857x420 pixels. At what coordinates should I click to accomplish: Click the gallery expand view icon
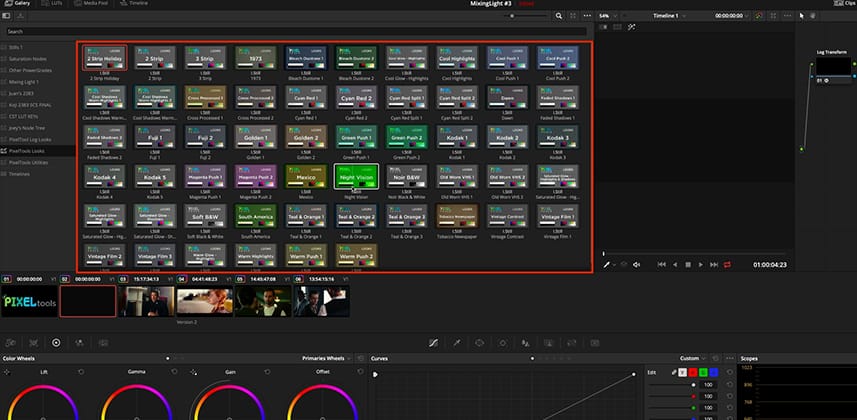[x=573, y=16]
